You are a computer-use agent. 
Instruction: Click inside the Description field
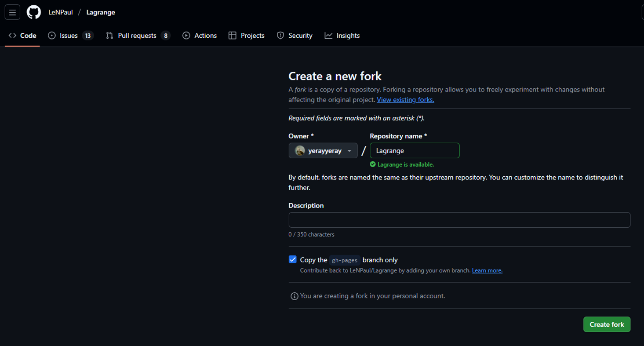tap(459, 220)
